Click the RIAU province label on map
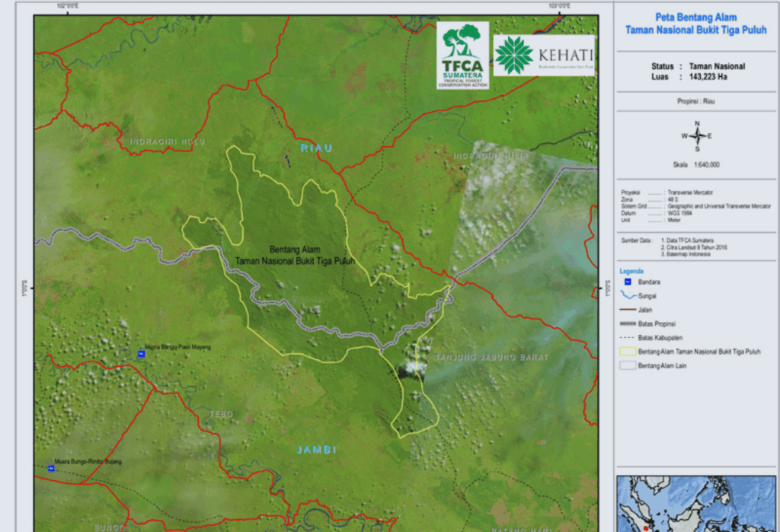The width and height of the screenshot is (780, 532). (316, 148)
